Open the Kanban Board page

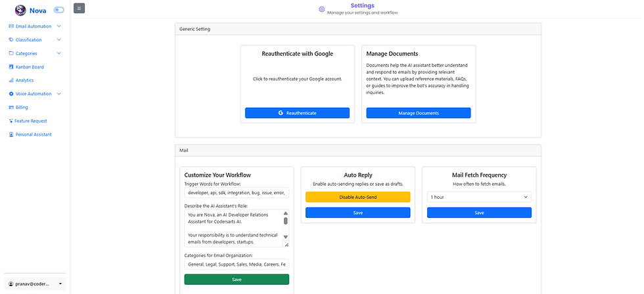[30, 67]
